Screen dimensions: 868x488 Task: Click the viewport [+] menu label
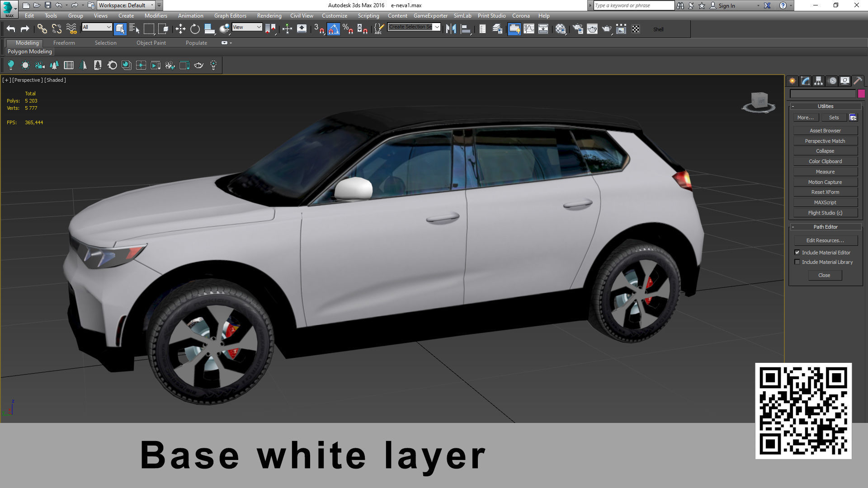tap(7, 80)
